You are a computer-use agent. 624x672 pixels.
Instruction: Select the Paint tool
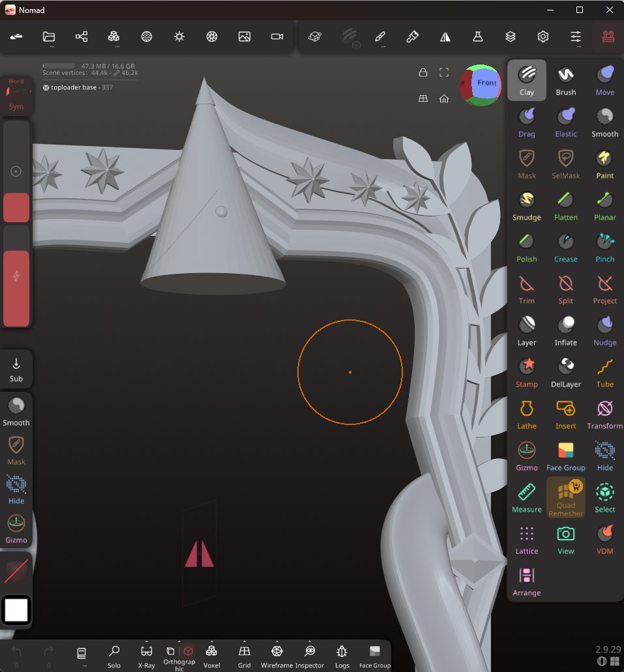(604, 164)
